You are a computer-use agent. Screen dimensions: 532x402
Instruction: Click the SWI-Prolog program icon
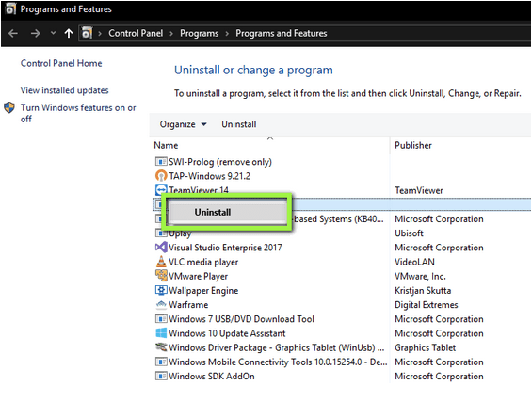(161, 162)
